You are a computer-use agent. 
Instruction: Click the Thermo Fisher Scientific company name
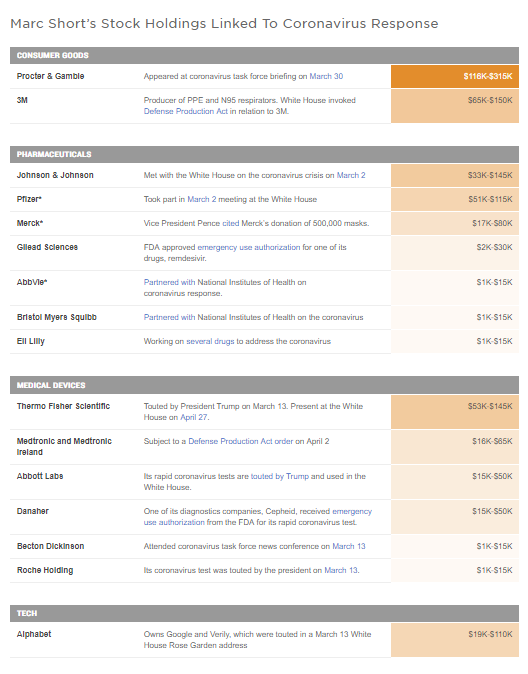(63, 406)
